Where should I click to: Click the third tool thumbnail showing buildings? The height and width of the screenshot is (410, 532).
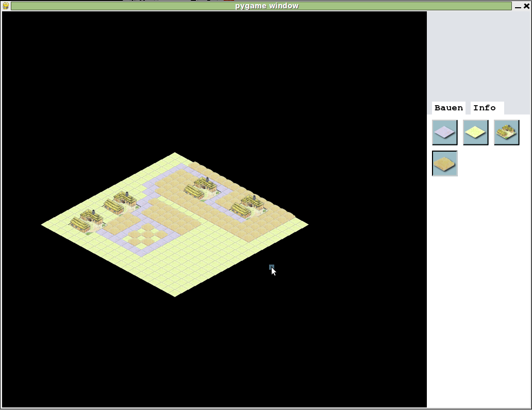[506, 132]
